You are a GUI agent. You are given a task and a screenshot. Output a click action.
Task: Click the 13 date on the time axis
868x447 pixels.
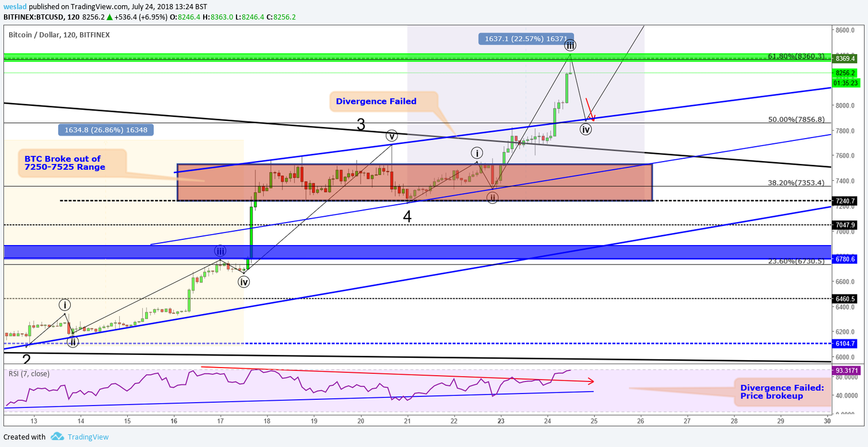click(x=34, y=421)
